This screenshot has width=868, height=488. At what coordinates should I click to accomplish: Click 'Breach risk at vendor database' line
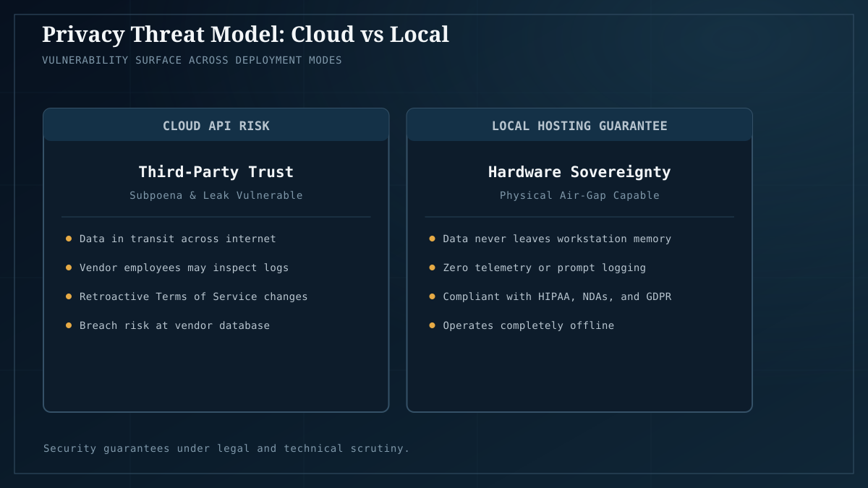pyautogui.click(x=174, y=325)
